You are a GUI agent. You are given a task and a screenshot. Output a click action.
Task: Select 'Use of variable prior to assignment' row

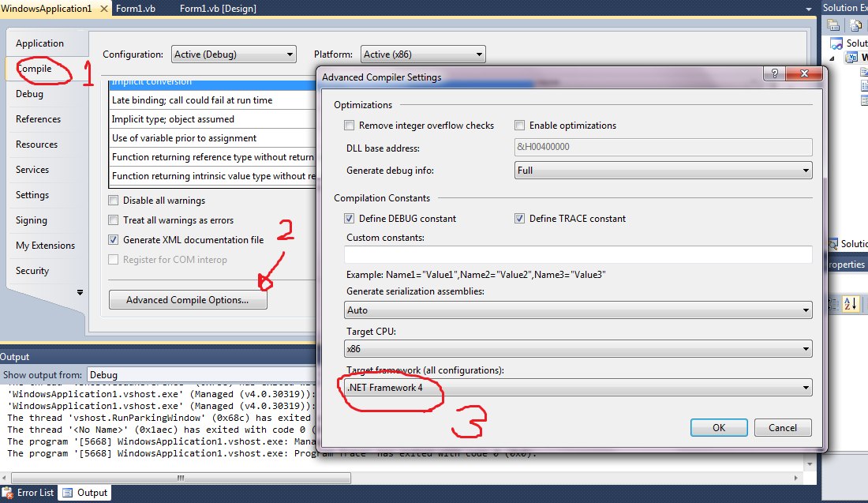[x=213, y=138]
